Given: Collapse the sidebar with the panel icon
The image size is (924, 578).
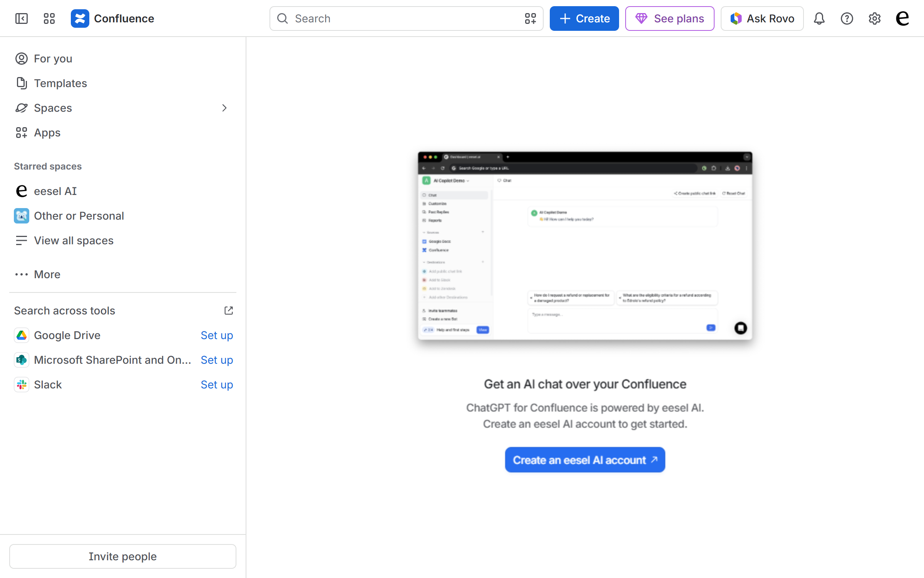Looking at the screenshot, I should pos(22,18).
